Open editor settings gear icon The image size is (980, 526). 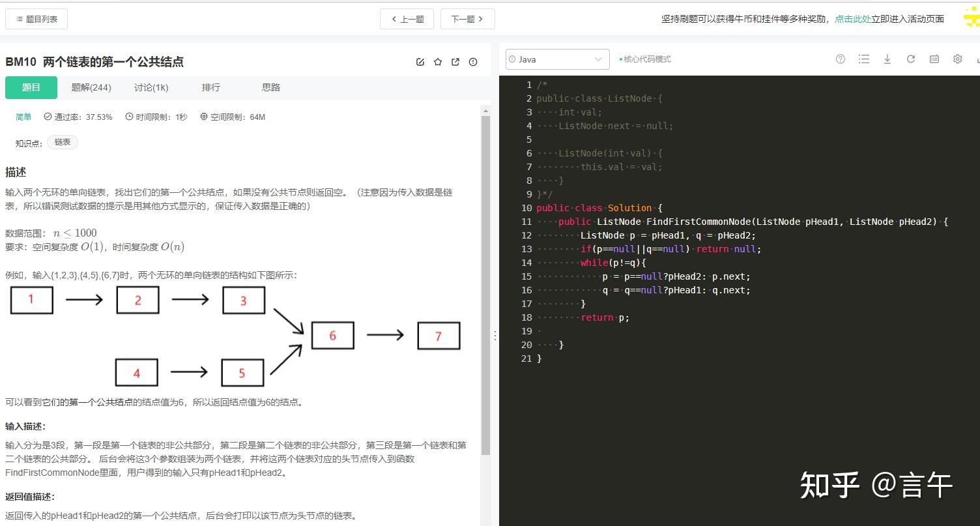pyautogui.click(x=957, y=59)
